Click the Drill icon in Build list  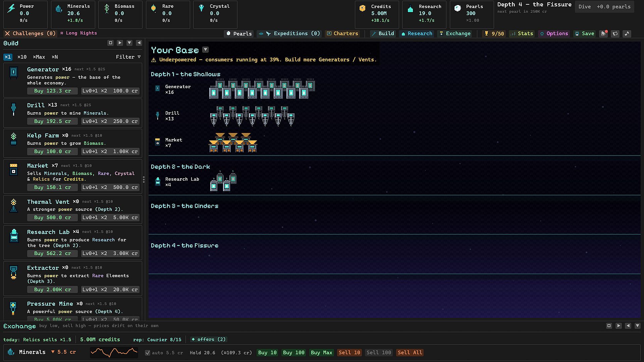point(13,109)
